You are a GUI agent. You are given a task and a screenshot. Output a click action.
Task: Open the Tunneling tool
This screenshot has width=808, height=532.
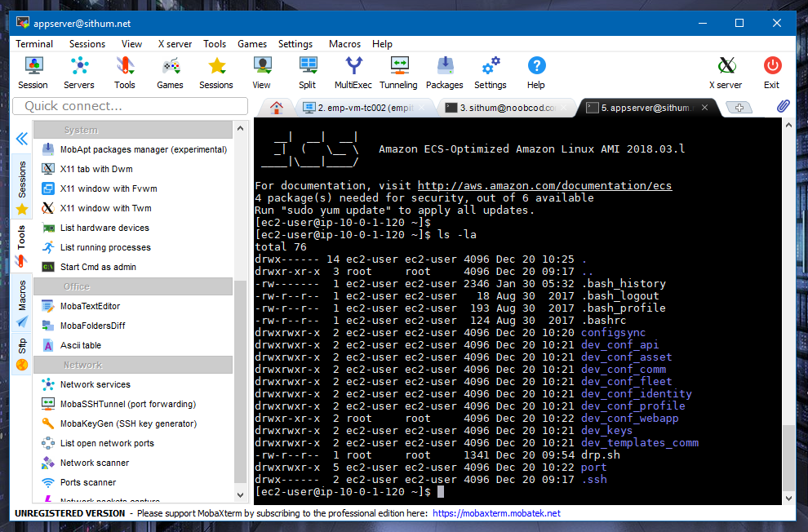(398, 72)
